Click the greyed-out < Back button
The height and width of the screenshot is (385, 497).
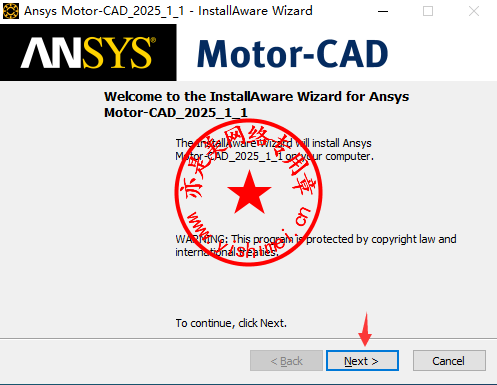286,360
